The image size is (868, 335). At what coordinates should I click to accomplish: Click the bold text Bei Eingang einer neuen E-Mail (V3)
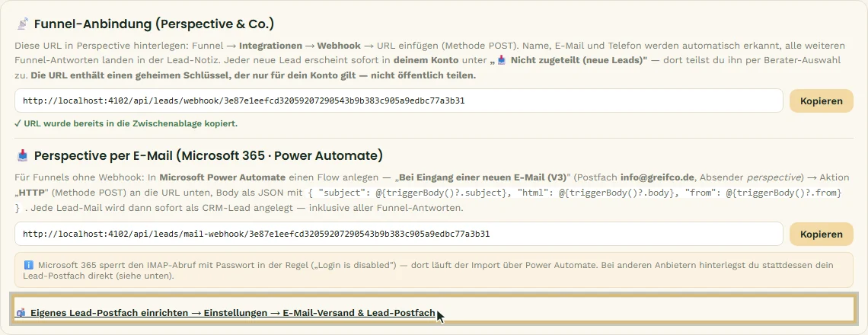[x=483, y=177]
